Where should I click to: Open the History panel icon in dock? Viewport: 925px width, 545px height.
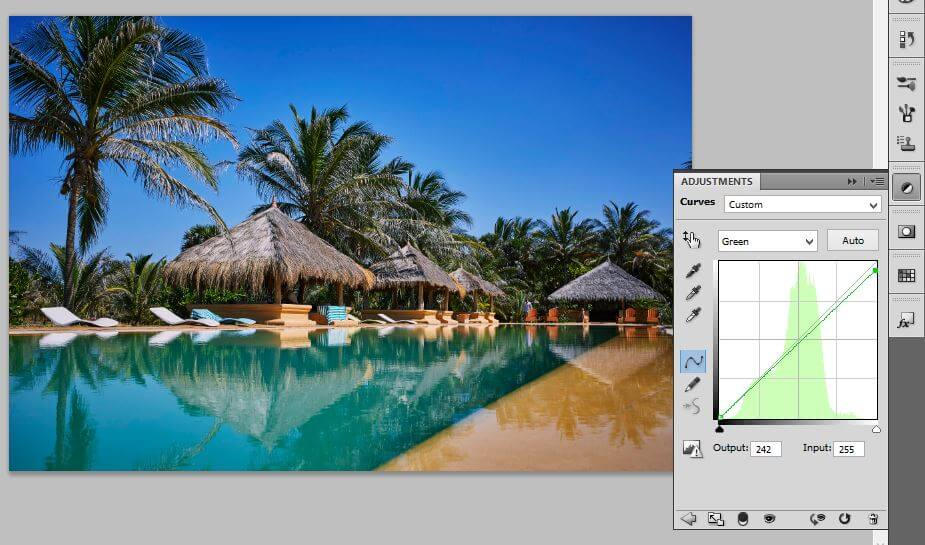907,39
